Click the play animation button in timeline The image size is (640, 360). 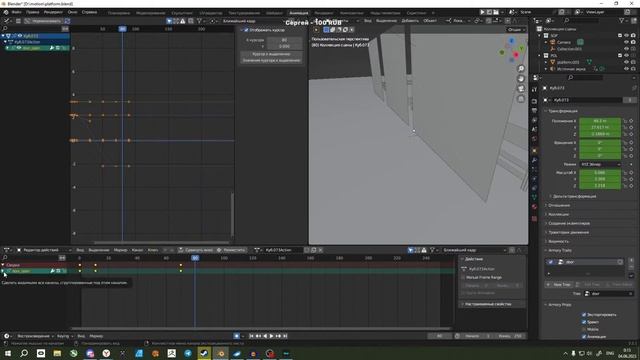(271, 336)
